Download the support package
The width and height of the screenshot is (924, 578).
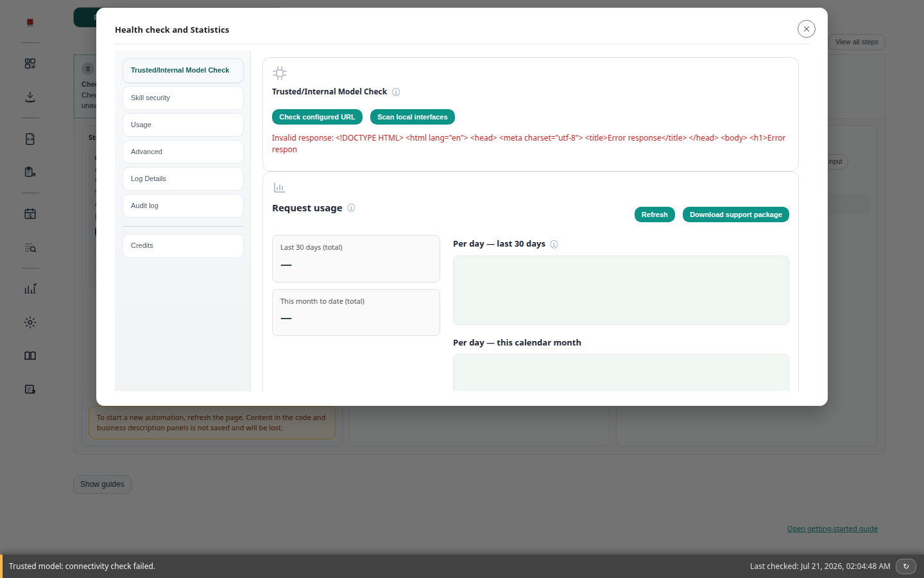click(736, 215)
